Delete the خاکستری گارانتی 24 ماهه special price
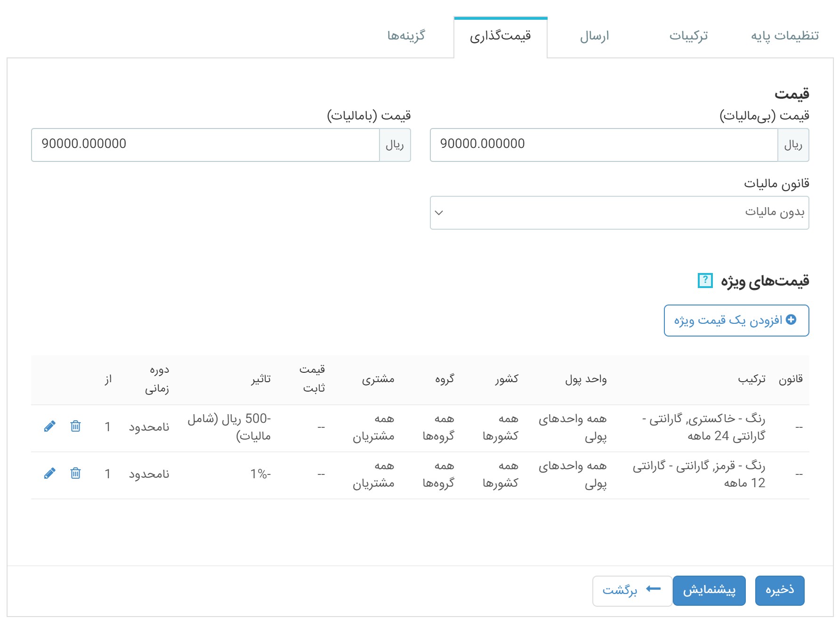 point(75,426)
